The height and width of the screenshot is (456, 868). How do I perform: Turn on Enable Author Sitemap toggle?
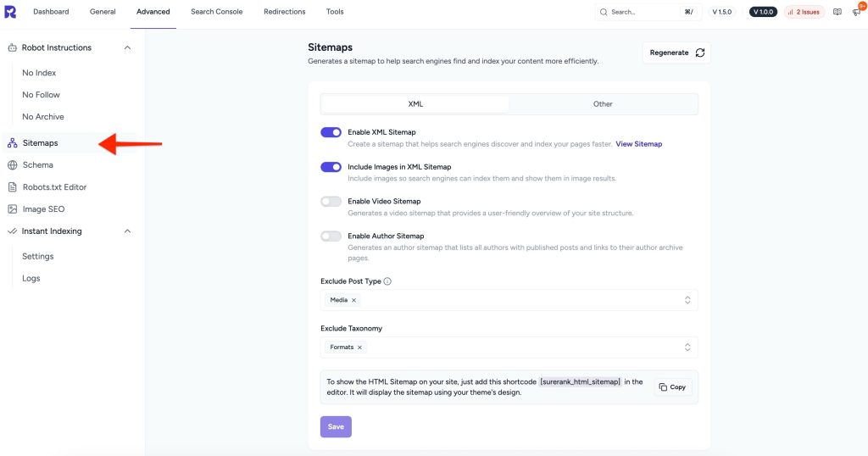point(331,236)
